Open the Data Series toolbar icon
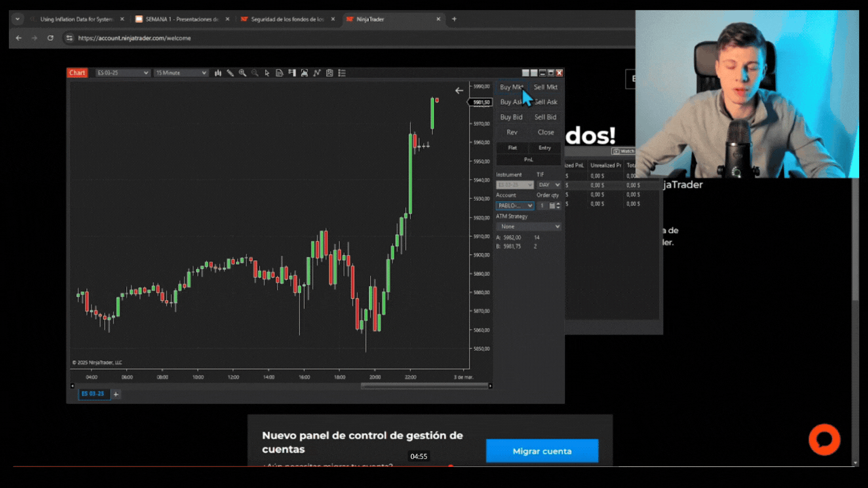 point(304,73)
